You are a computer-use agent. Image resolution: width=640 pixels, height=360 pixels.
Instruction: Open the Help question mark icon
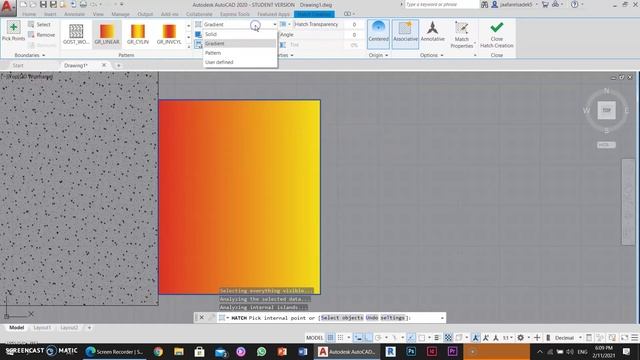(x=575, y=4)
